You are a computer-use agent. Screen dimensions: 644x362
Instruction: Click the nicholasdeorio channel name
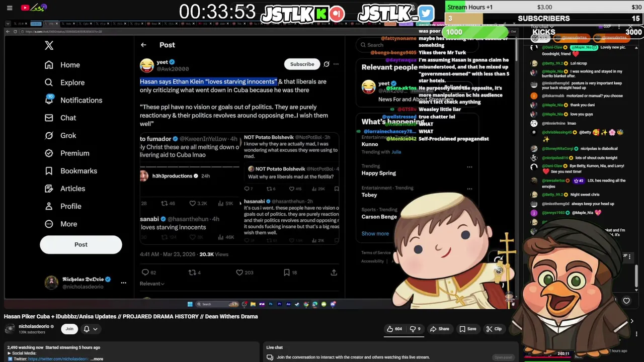(x=34, y=326)
